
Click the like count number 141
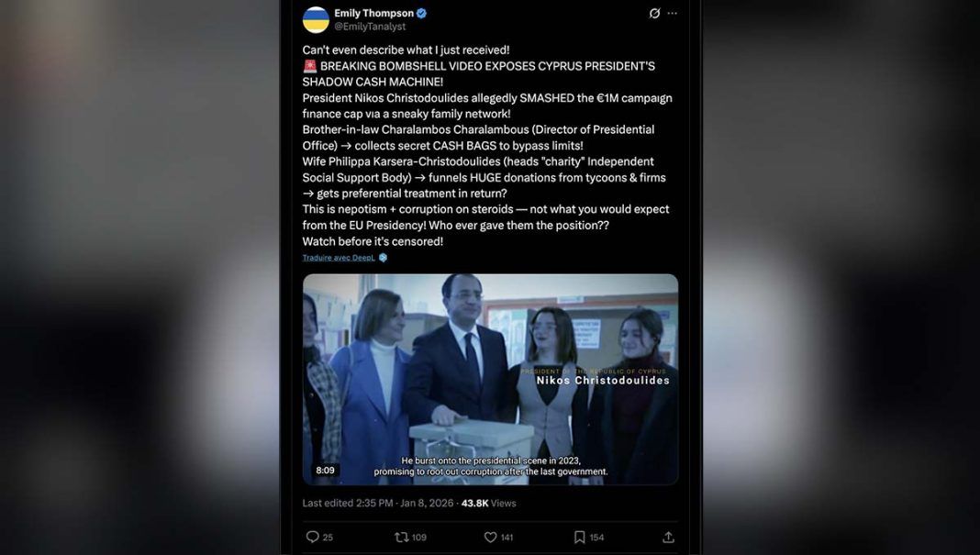tap(507, 538)
